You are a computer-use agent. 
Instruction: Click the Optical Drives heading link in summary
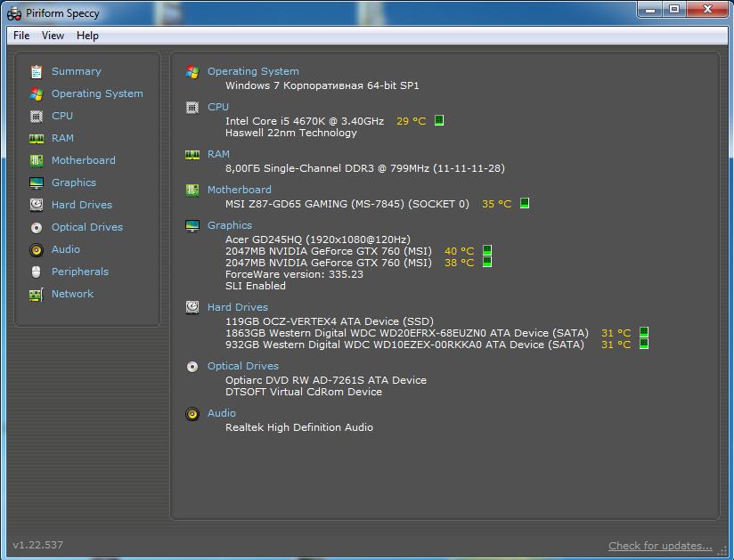243,366
